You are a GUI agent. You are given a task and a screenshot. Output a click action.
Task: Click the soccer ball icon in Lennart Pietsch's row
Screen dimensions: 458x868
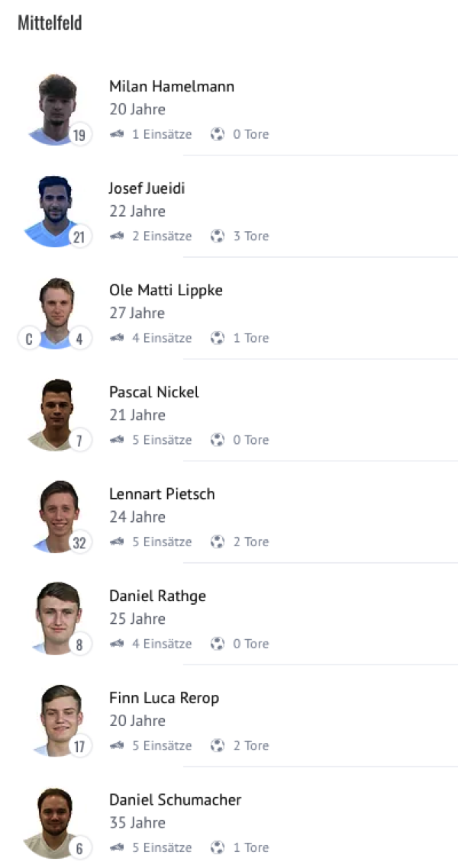tap(218, 542)
